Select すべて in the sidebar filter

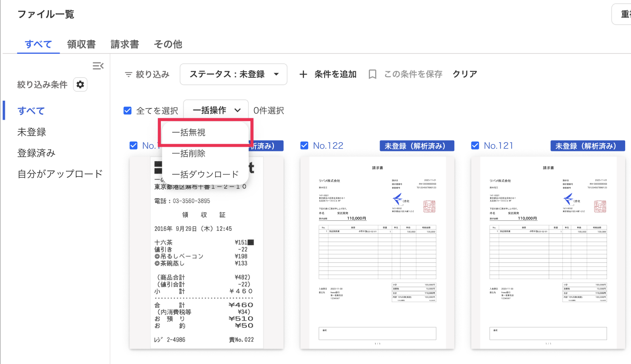[31, 111]
